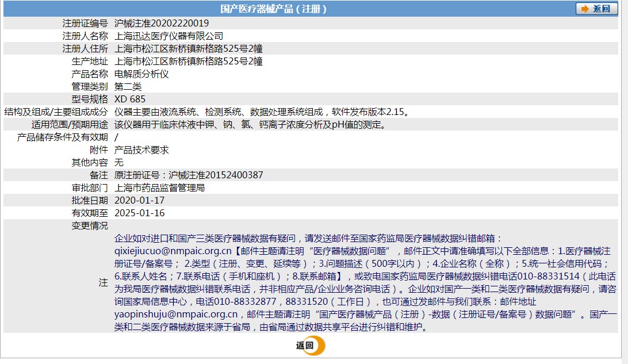This screenshot has height=364, width=628.
Task: Click the 注册人名称 label
Action: [85, 36]
